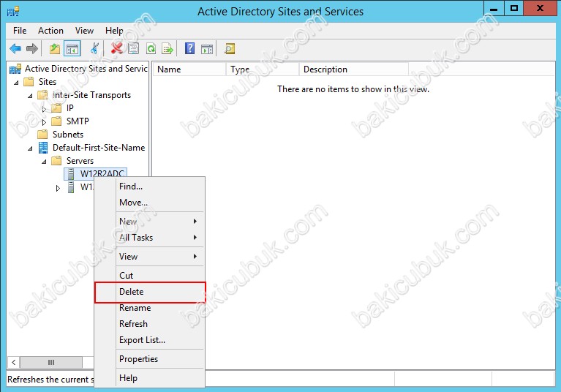Click the tree pane scroll left arrow
Screen dimensions: 561x392
[x=14, y=362]
